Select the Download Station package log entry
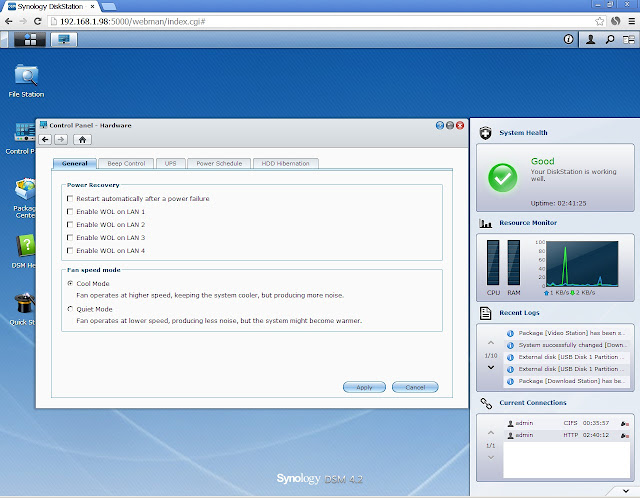The height and width of the screenshot is (498, 640). click(567, 381)
